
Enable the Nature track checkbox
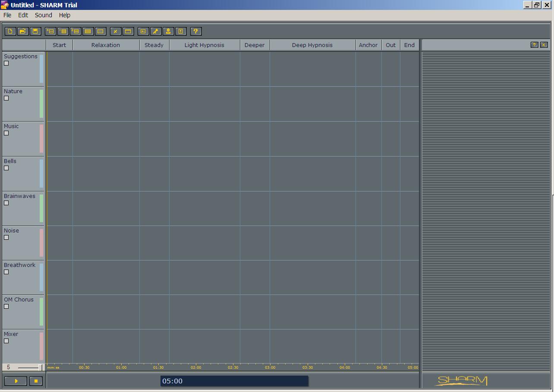(x=6, y=98)
